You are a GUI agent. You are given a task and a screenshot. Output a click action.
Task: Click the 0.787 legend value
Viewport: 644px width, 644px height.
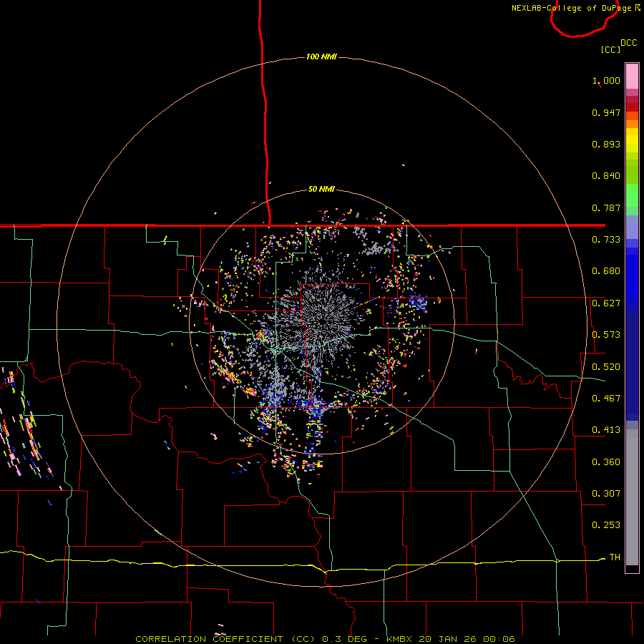(x=606, y=208)
